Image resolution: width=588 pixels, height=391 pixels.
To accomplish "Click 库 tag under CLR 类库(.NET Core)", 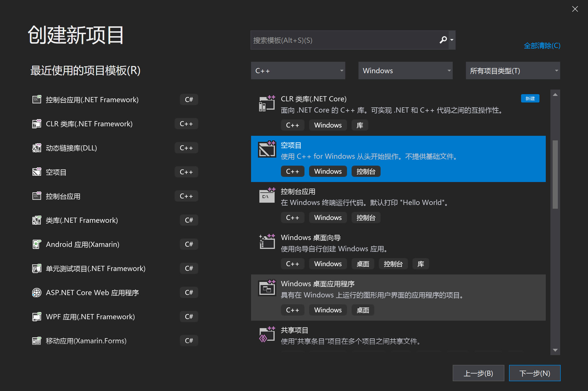I will 360,125.
